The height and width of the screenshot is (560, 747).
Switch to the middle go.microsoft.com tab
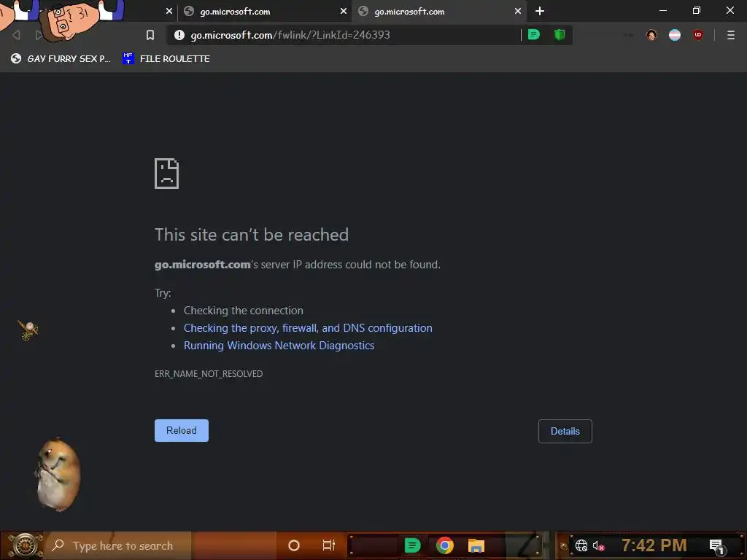[x=264, y=12]
